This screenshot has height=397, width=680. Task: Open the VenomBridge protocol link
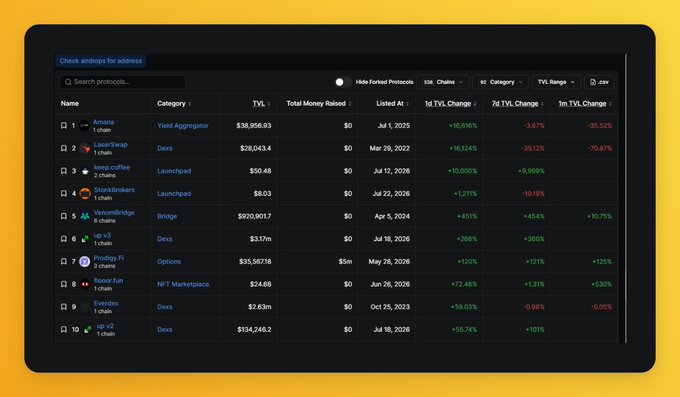click(114, 213)
